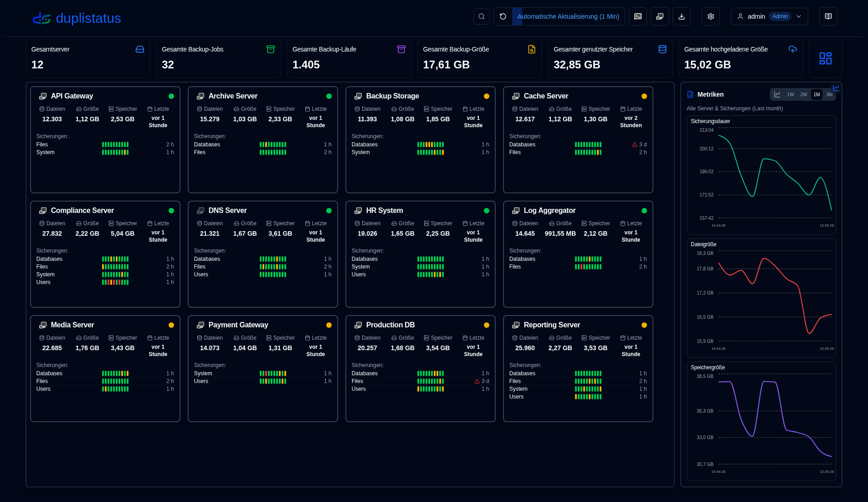Click the green status dot on API Gateway
The image size is (868, 502).
[171, 96]
